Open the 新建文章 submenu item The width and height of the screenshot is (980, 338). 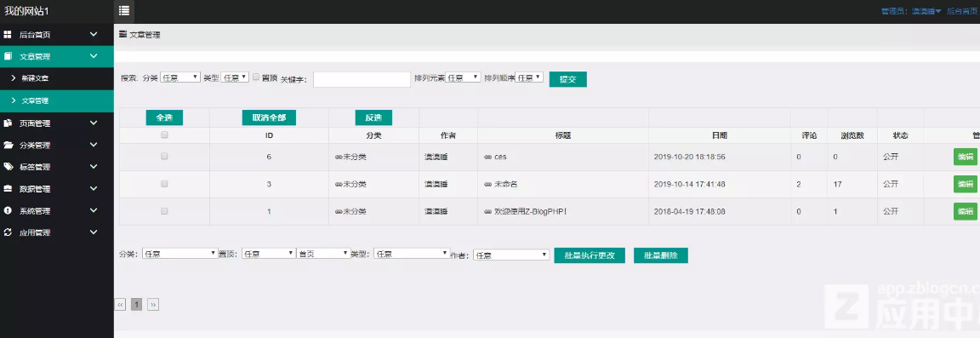pyautogui.click(x=57, y=78)
